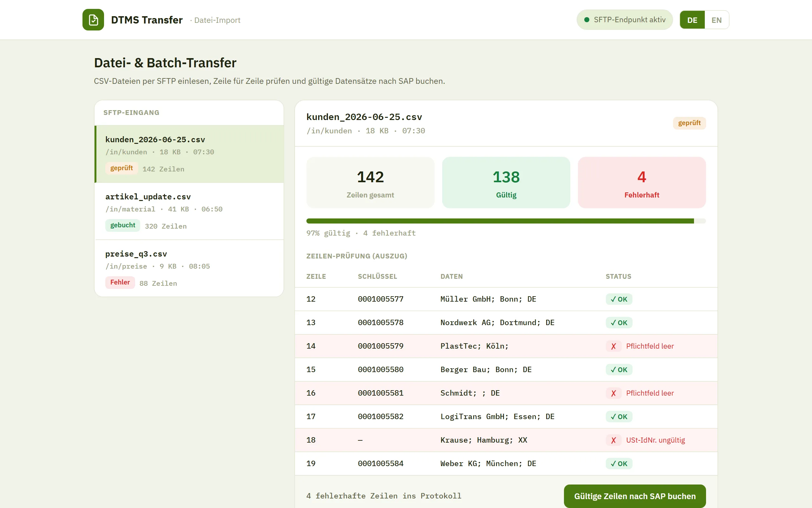Click the SFTP-EINGANG panel heading
Screen dimensions: 812x508
tap(131, 112)
